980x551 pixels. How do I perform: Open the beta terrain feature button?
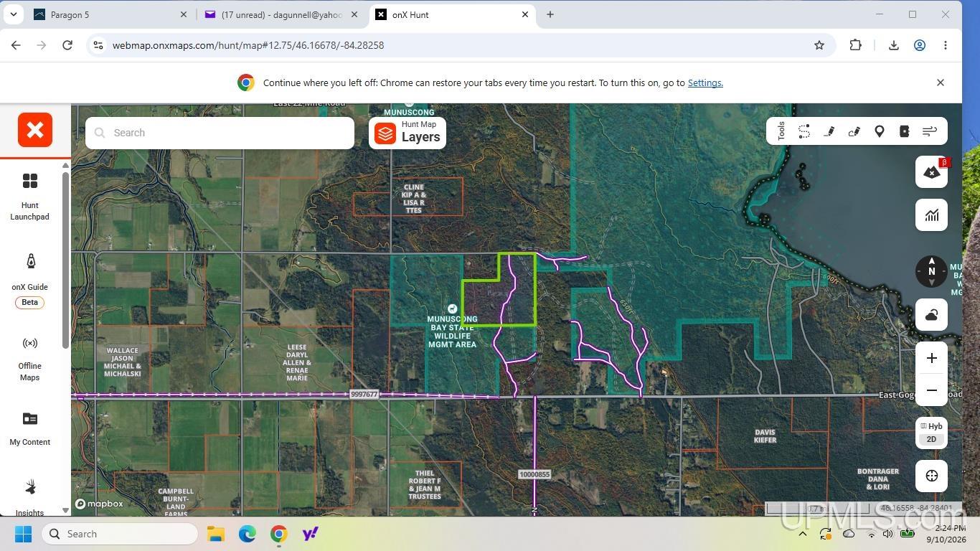tap(931, 172)
